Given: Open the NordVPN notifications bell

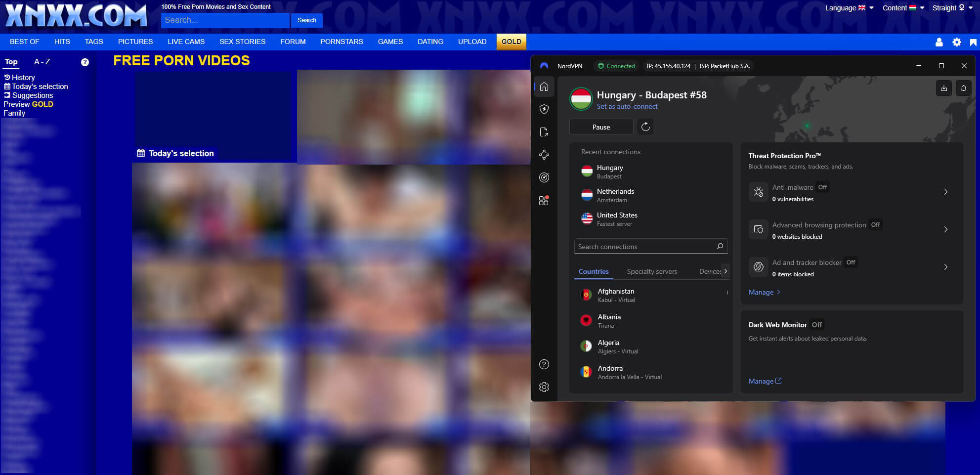Looking at the screenshot, I should [x=963, y=88].
